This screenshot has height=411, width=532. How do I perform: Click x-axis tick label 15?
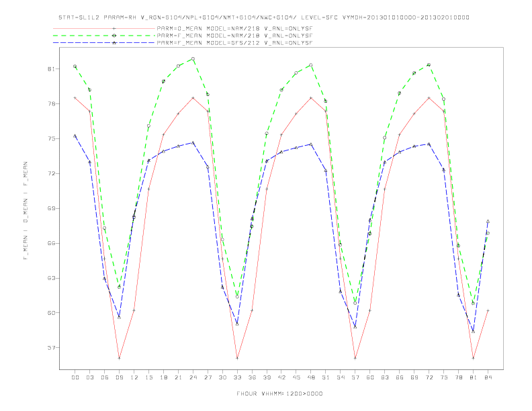coord(148,377)
